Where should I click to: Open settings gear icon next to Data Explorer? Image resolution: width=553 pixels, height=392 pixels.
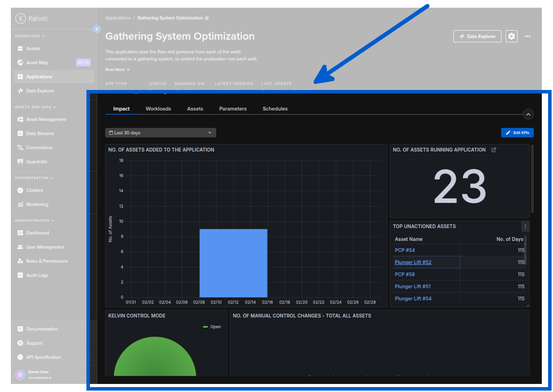(511, 36)
